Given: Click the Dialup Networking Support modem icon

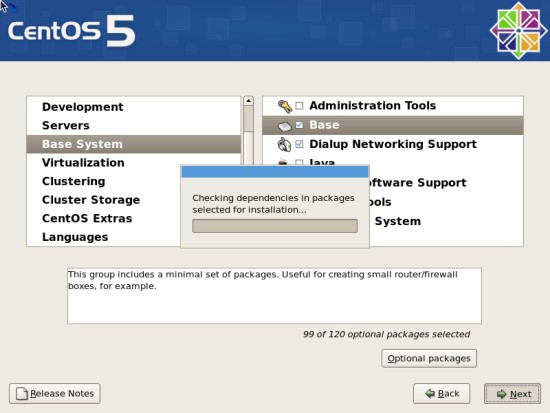Looking at the screenshot, I should (x=284, y=145).
